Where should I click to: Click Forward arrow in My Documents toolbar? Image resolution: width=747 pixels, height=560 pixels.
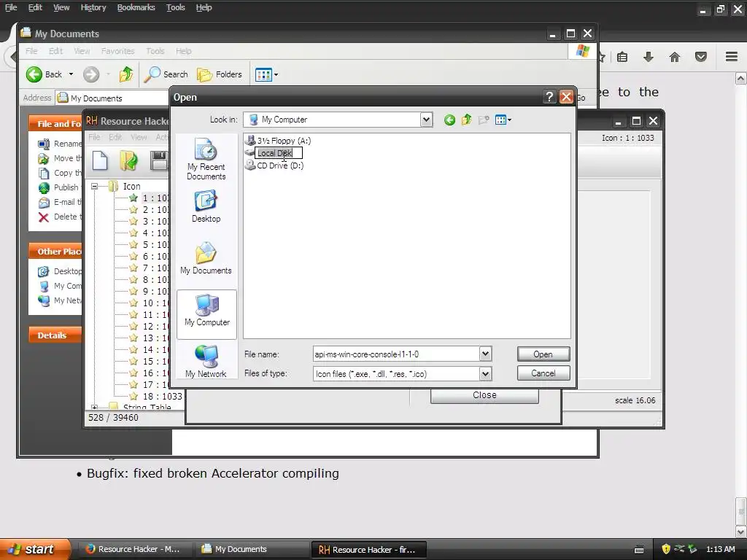coord(91,74)
